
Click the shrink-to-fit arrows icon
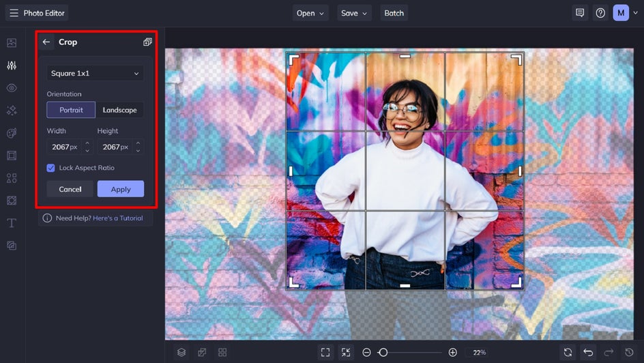[346, 352]
